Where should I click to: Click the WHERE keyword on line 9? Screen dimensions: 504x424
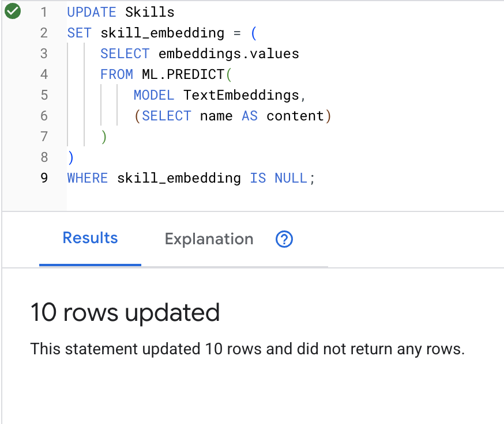click(x=87, y=178)
